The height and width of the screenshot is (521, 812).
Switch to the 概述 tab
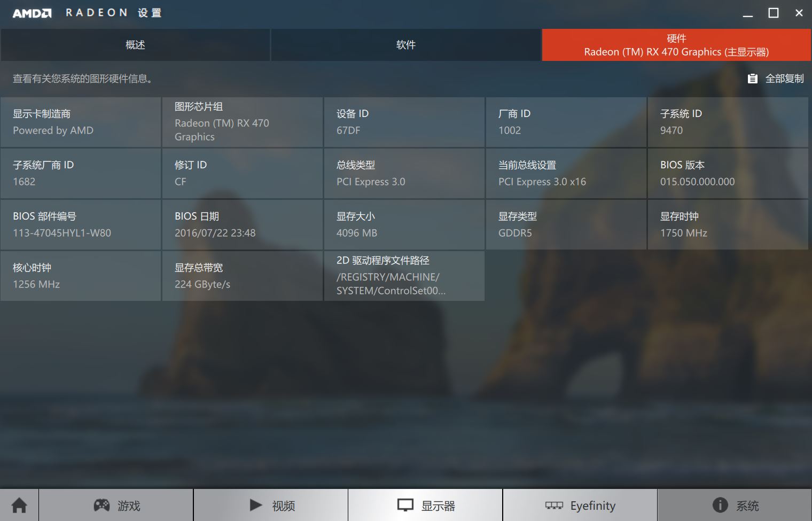pyautogui.click(x=135, y=45)
